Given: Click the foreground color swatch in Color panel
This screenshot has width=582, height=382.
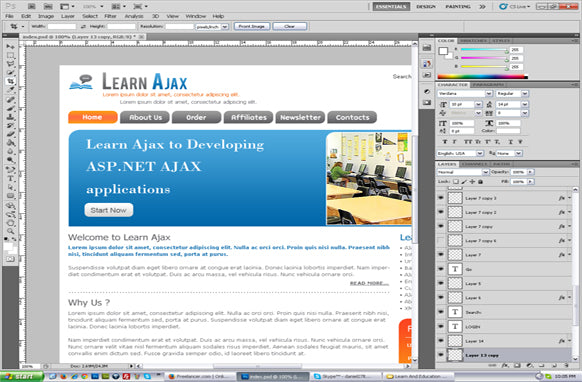Looking at the screenshot, I should pyautogui.click(x=443, y=51).
